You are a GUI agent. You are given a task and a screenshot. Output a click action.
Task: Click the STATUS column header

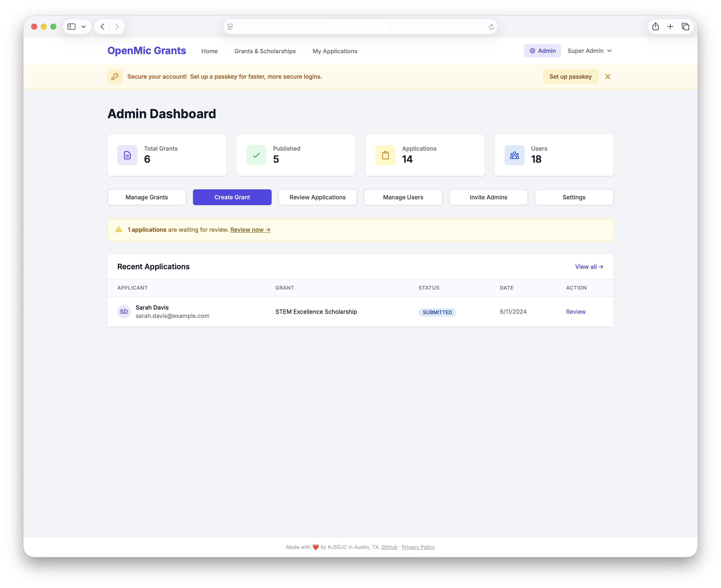pos(429,288)
